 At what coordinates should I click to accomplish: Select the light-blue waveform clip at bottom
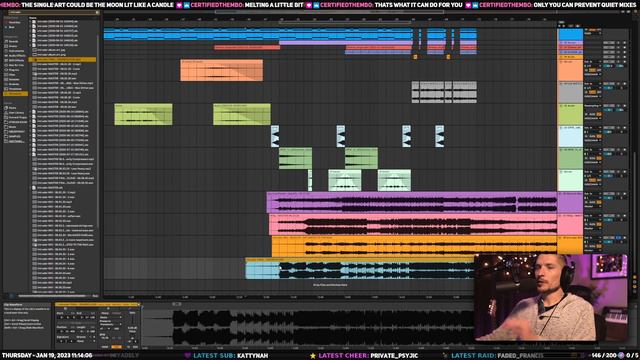[359, 269]
